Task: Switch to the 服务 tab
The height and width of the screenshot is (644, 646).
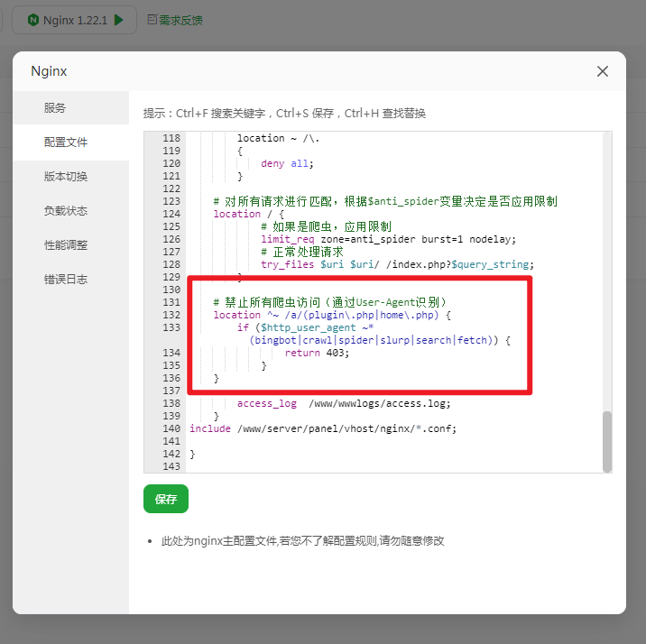Action: pyautogui.click(x=55, y=108)
